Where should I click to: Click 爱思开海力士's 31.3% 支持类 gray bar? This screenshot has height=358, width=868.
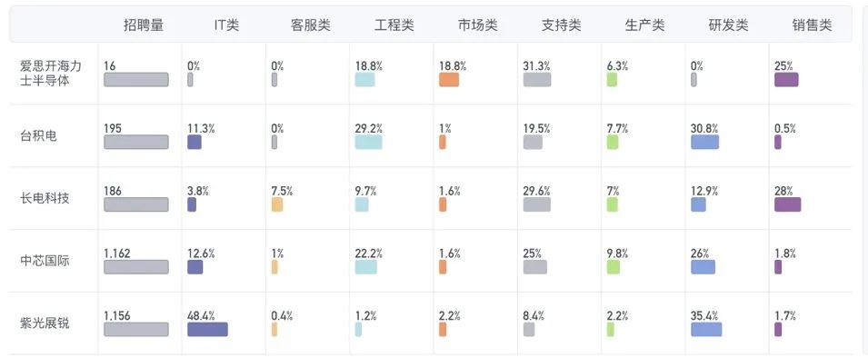click(537, 80)
